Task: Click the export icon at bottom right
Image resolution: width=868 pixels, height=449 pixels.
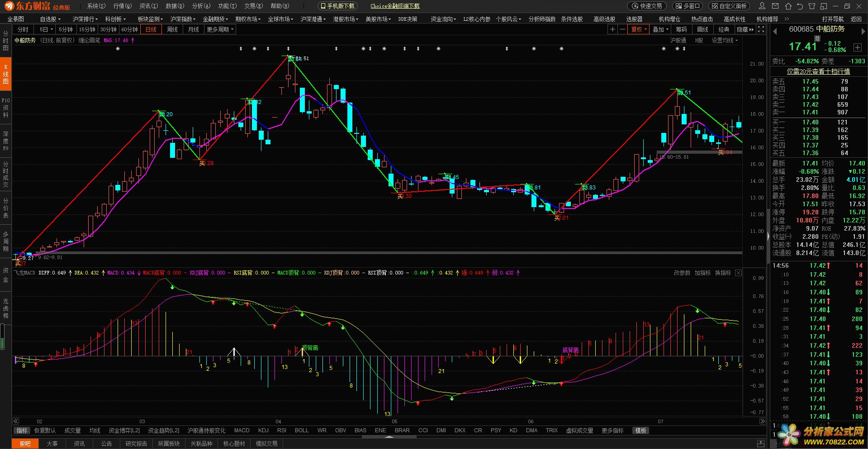Action: pos(761,444)
